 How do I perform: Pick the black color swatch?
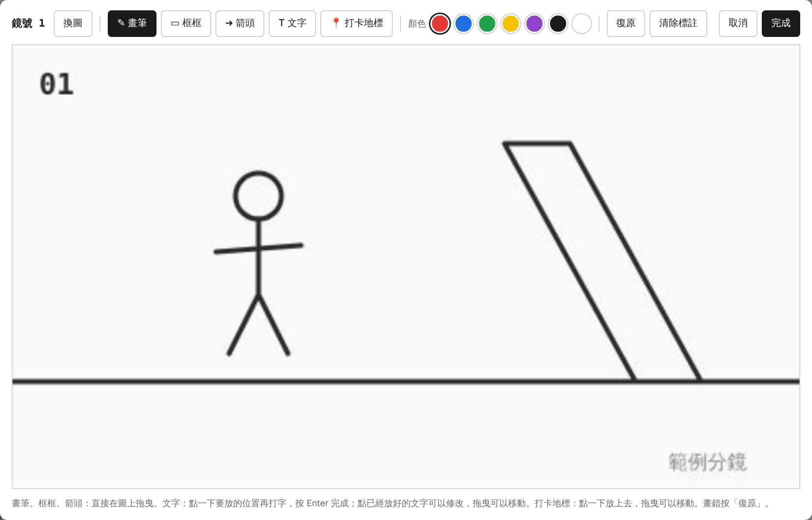tap(558, 24)
